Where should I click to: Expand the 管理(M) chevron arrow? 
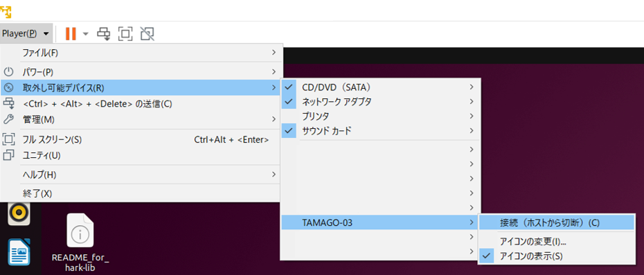(274, 120)
